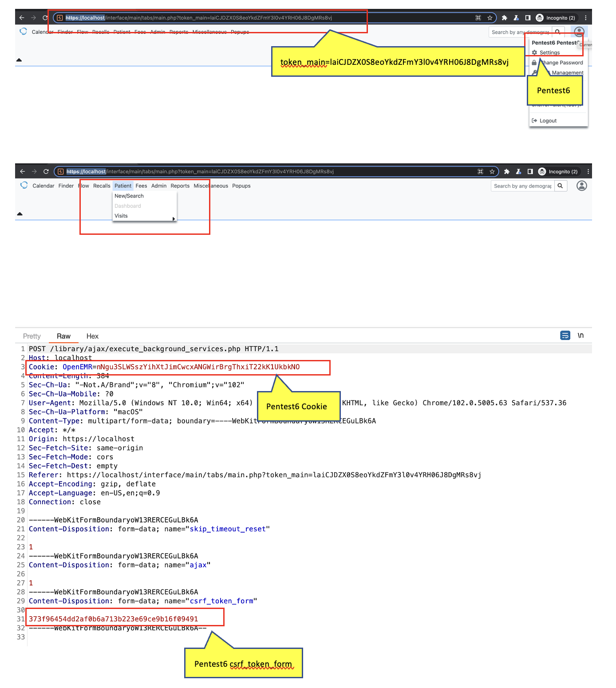The height and width of the screenshot is (688, 616).
Task: Collapse top frame arrow in Patient-dropdown browser
Action: pos(20,214)
